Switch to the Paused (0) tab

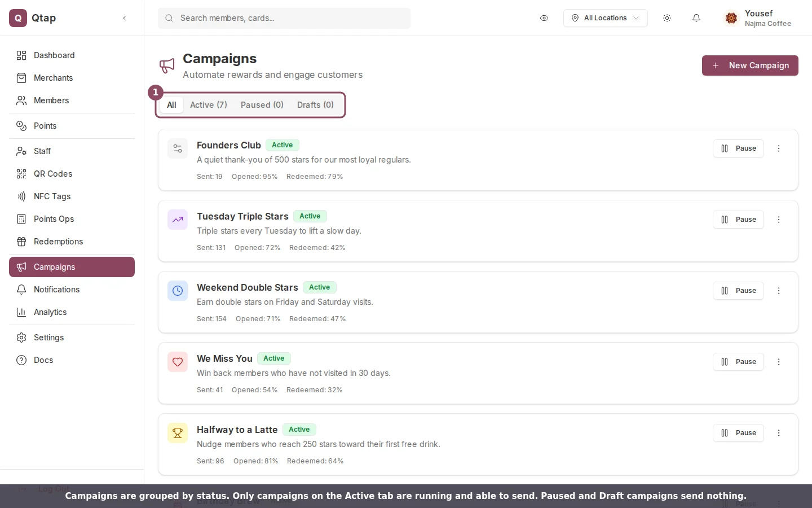[262, 105]
